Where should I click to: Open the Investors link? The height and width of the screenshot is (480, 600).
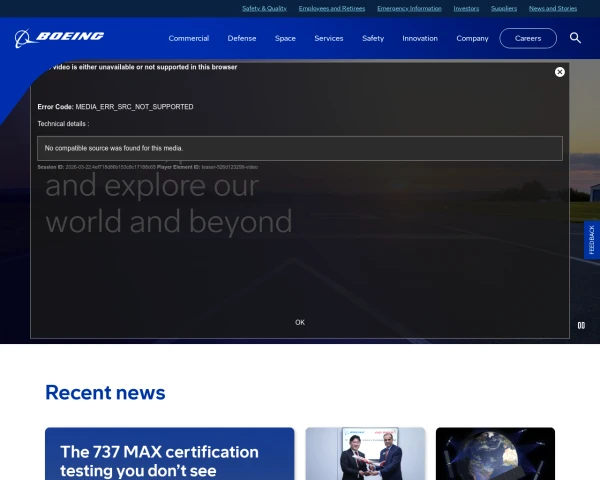point(466,8)
